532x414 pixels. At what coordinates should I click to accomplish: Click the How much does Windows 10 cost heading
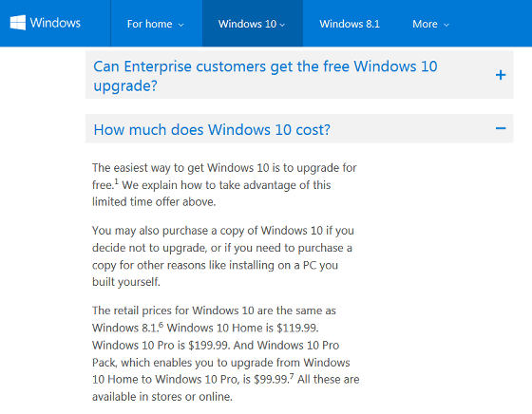click(212, 129)
